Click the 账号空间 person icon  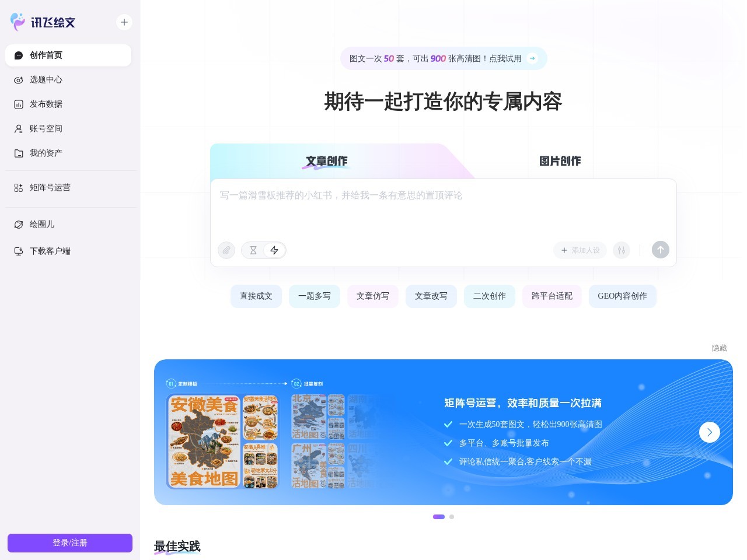tap(19, 129)
